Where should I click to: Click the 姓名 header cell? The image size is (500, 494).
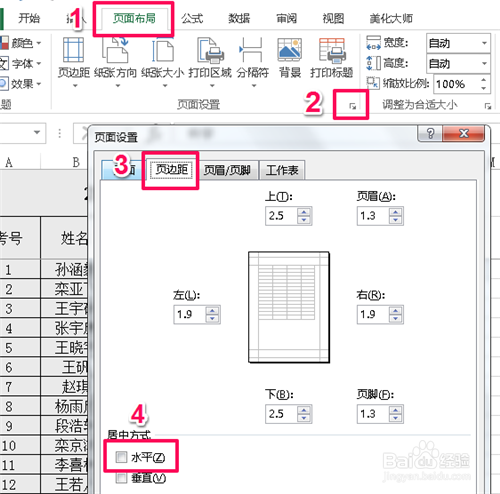tap(65, 238)
